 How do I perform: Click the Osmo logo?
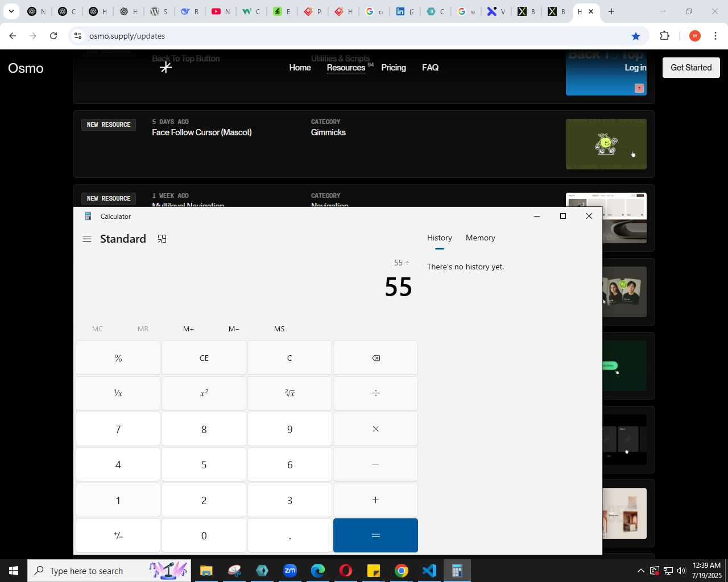pos(26,68)
